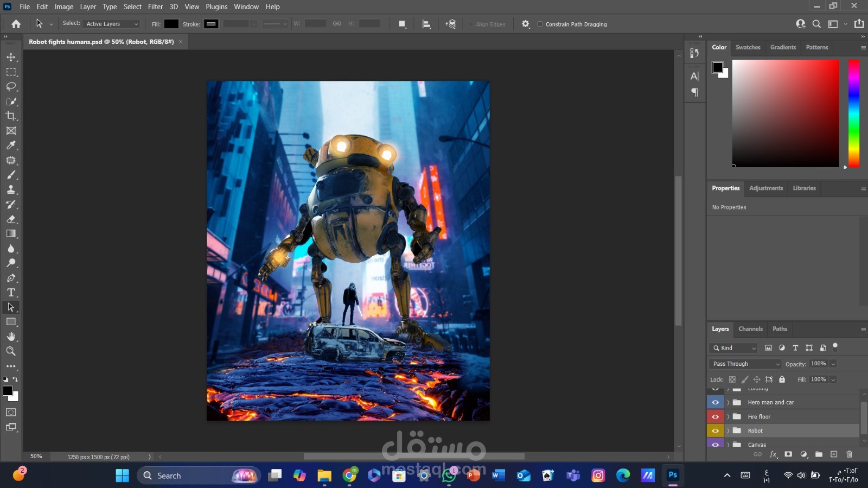The image size is (868, 488).
Task: Click the Windows taskbar Search box
Action: [x=199, y=476]
